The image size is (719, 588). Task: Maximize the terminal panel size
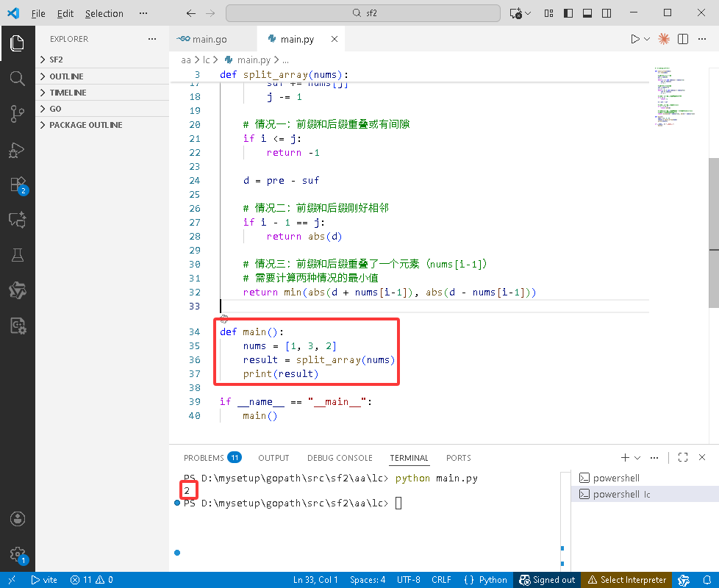click(x=683, y=457)
